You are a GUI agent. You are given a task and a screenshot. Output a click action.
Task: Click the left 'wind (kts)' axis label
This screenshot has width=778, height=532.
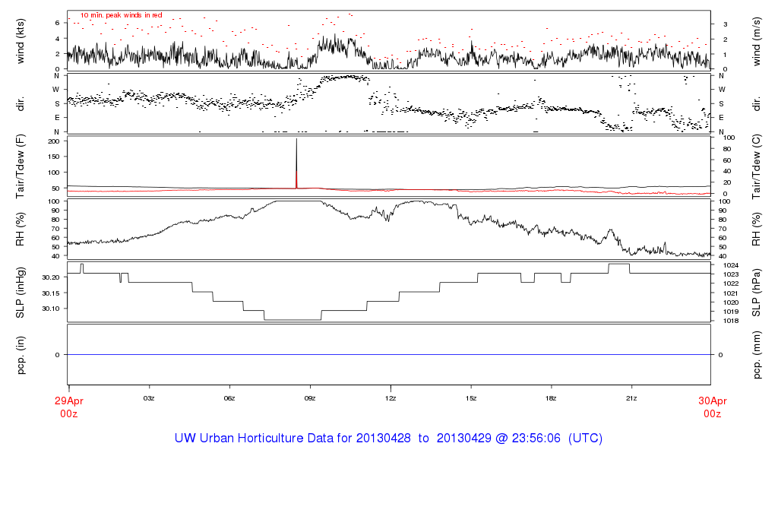[21, 41]
